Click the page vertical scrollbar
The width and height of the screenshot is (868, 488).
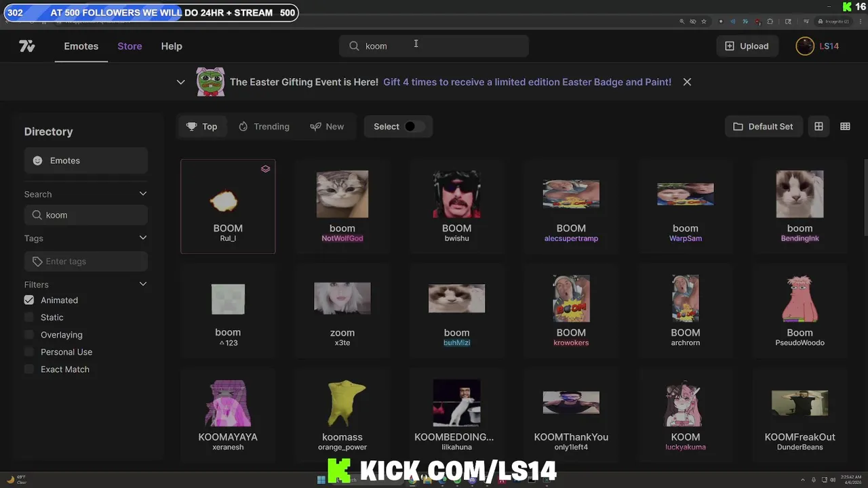pyautogui.click(x=865, y=199)
